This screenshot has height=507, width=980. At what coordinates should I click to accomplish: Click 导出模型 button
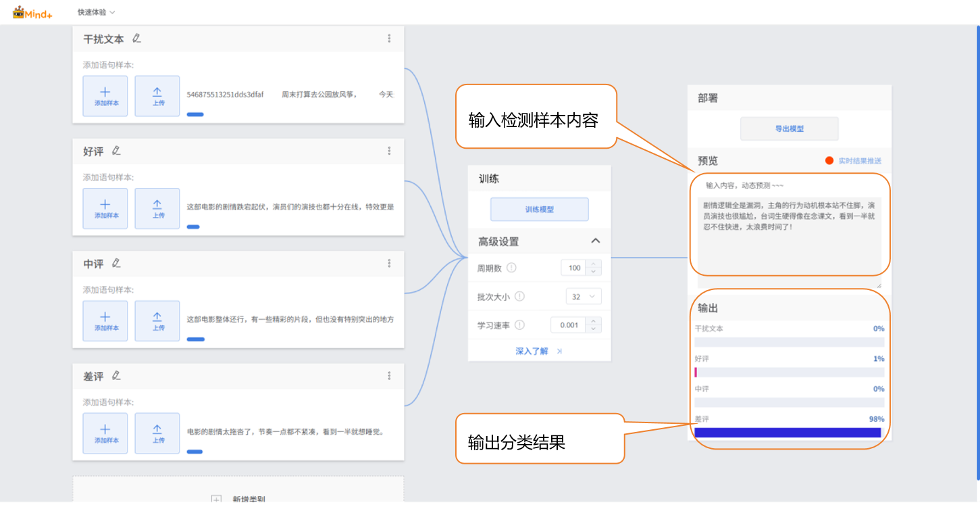[789, 128]
